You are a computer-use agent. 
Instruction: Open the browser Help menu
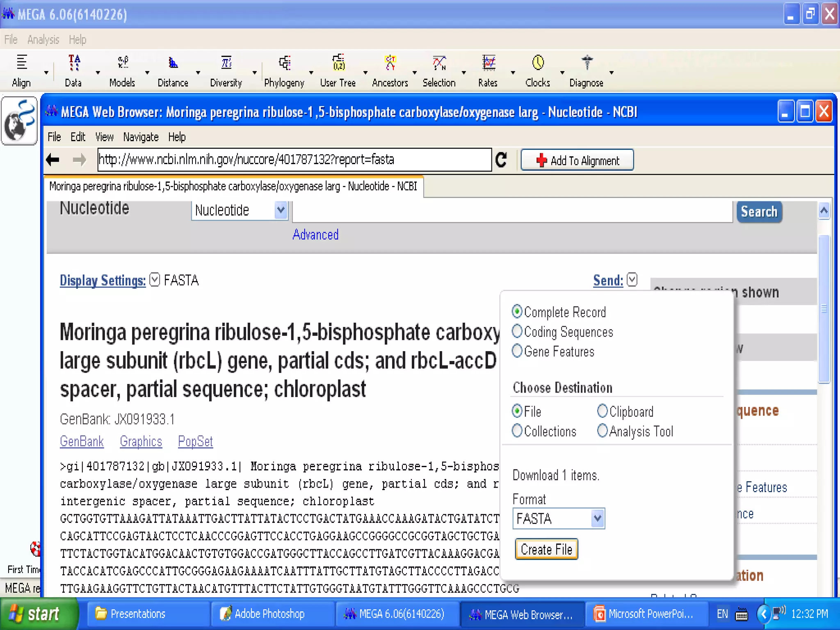(177, 137)
